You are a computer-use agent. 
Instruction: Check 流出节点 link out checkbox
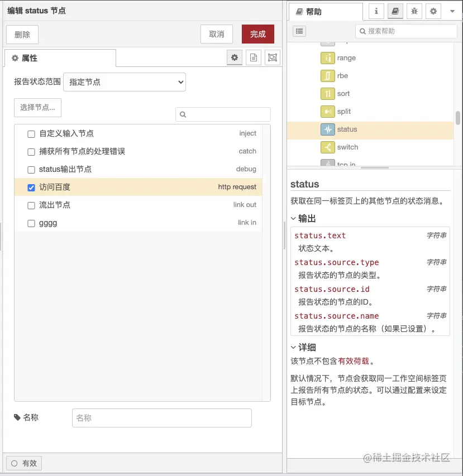click(31, 205)
